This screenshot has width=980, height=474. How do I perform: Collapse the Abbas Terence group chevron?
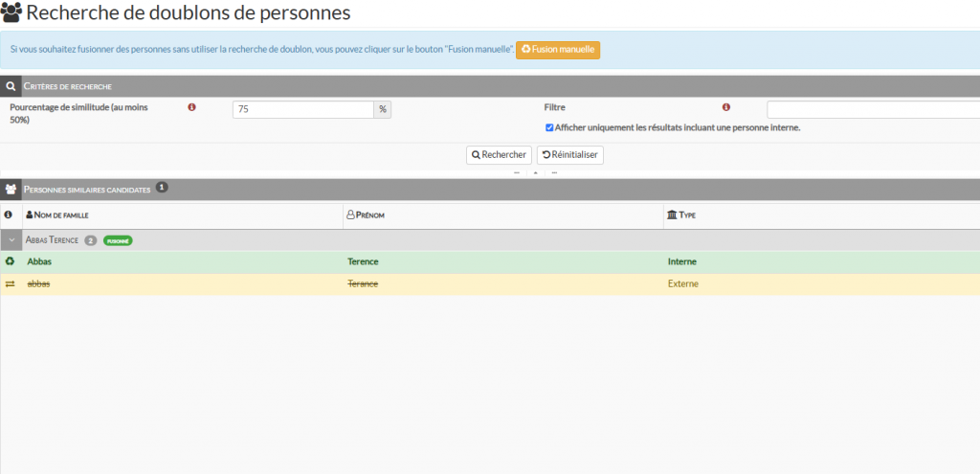click(x=11, y=240)
